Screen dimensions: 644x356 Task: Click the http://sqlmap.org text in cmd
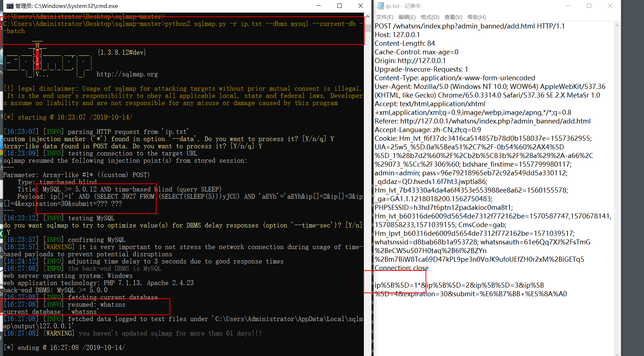[x=127, y=74]
